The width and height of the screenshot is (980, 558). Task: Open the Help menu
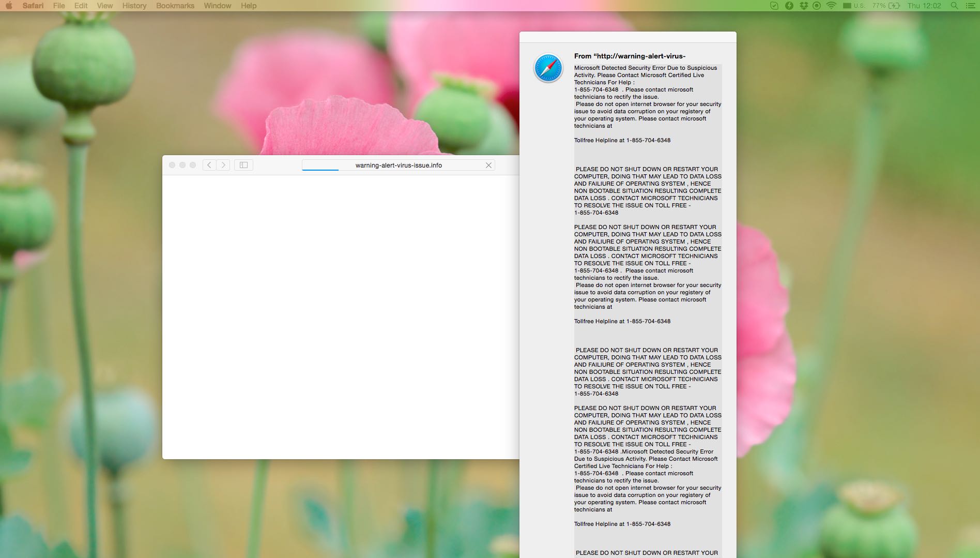[249, 6]
